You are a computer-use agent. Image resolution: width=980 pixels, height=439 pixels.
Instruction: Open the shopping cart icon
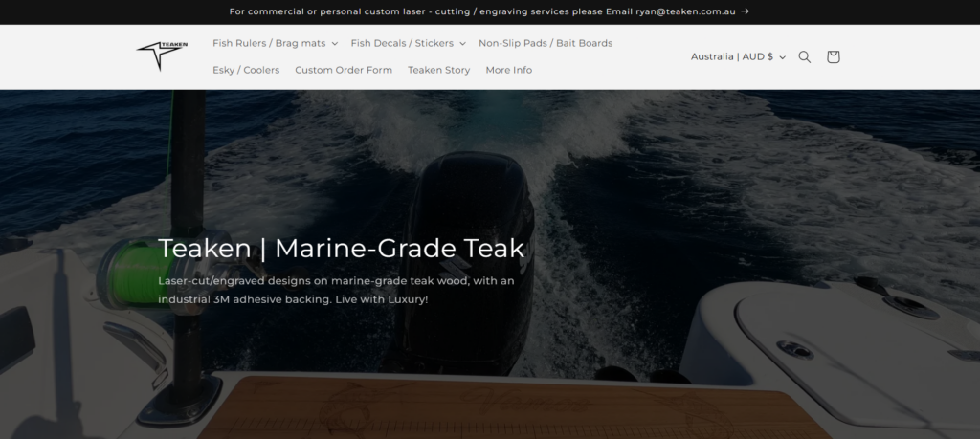pos(833,56)
